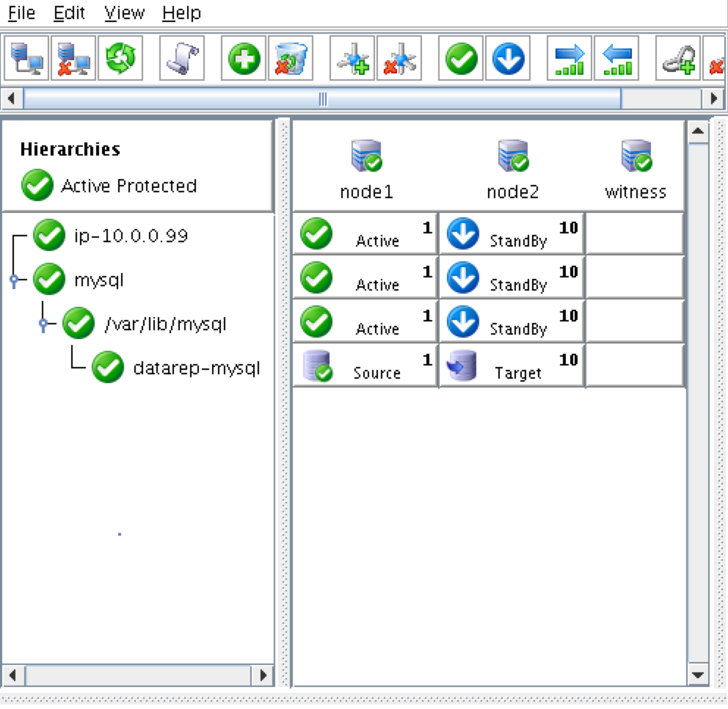Click mysql Active status icon on node1
Viewport: 728px width, 709px height.
click(x=316, y=277)
